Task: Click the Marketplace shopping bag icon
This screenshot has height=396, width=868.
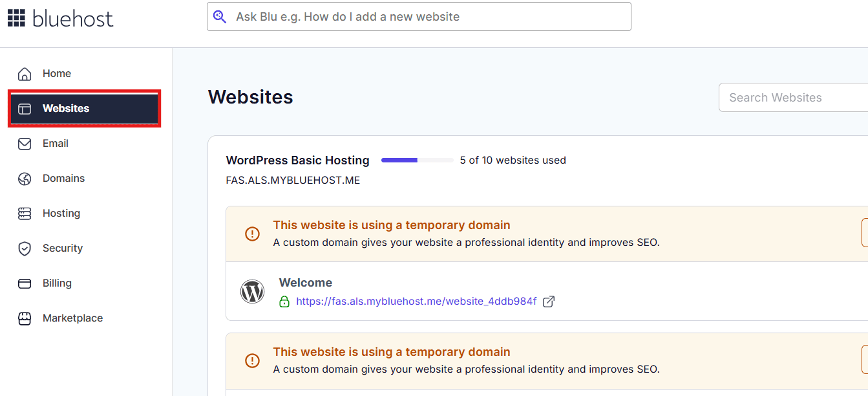Action: click(25, 318)
